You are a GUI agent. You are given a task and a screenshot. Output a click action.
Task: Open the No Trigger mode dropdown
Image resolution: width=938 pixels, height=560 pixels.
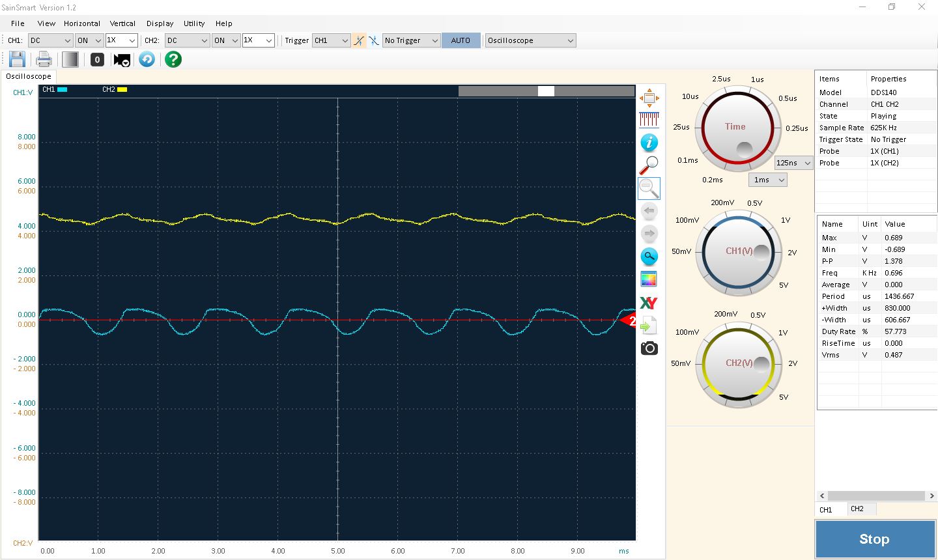411,40
